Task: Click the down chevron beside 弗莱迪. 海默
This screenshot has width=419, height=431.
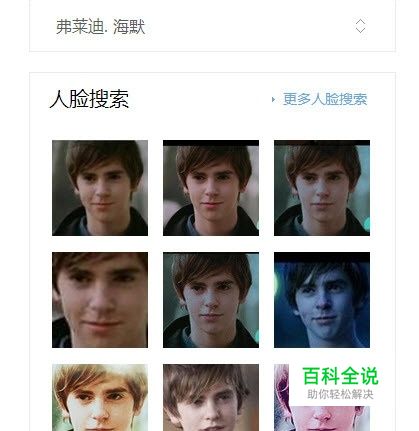Action: [x=360, y=30]
